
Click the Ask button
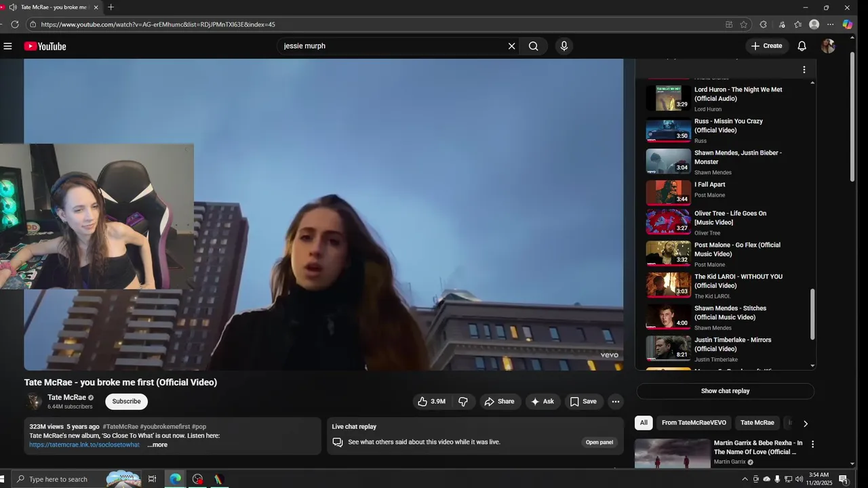(x=542, y=401)
